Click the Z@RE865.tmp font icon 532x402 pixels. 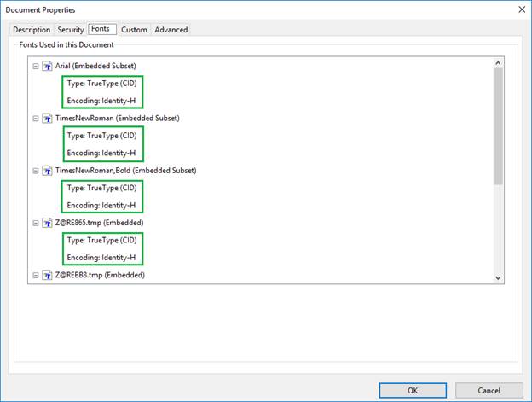tap(47, 223)
